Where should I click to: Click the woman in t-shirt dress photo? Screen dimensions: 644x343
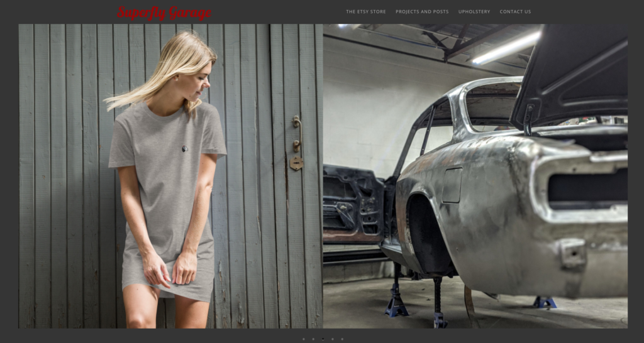[170, 176]
